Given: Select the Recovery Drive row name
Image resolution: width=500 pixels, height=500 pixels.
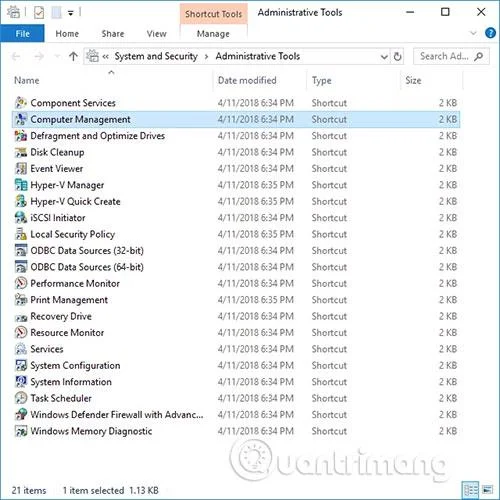Looking at the screenshot, I should [x=61, y=316].
